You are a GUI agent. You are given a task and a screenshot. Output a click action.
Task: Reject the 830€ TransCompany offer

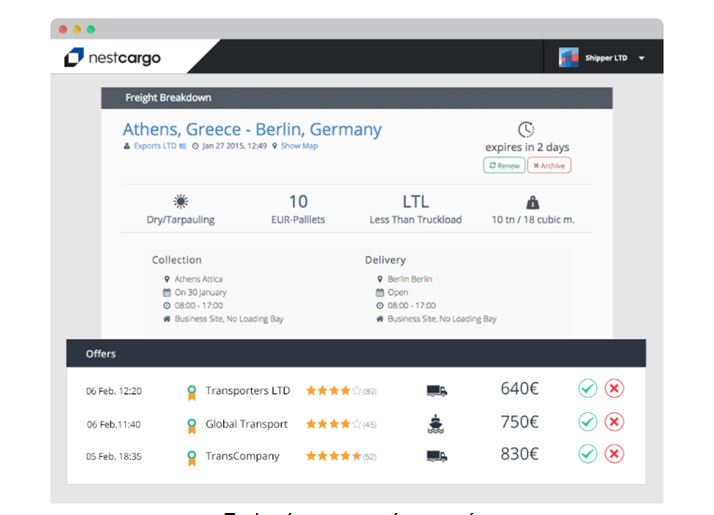point(615,455)
